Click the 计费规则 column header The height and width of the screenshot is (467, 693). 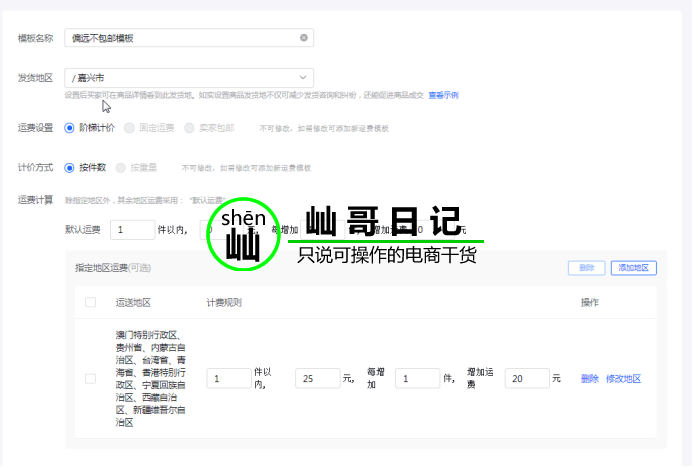pyautogui.click(x=224, y=303)
